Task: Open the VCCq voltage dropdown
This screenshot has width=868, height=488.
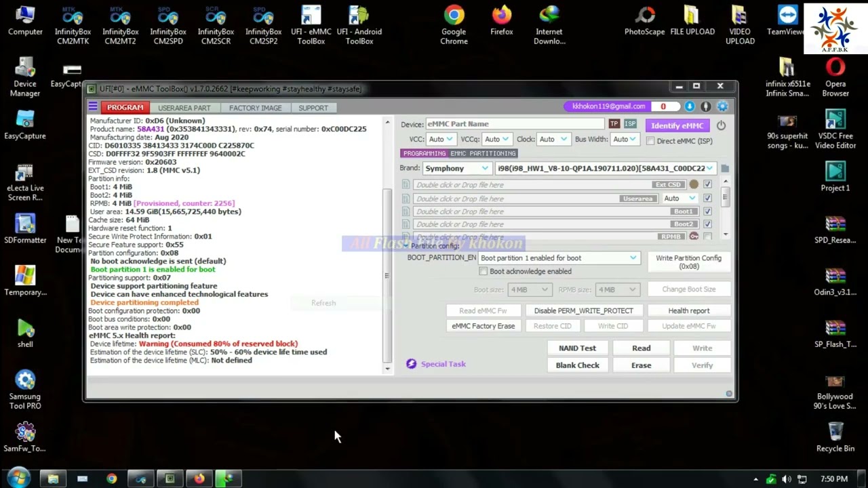Action: [496, 139]
